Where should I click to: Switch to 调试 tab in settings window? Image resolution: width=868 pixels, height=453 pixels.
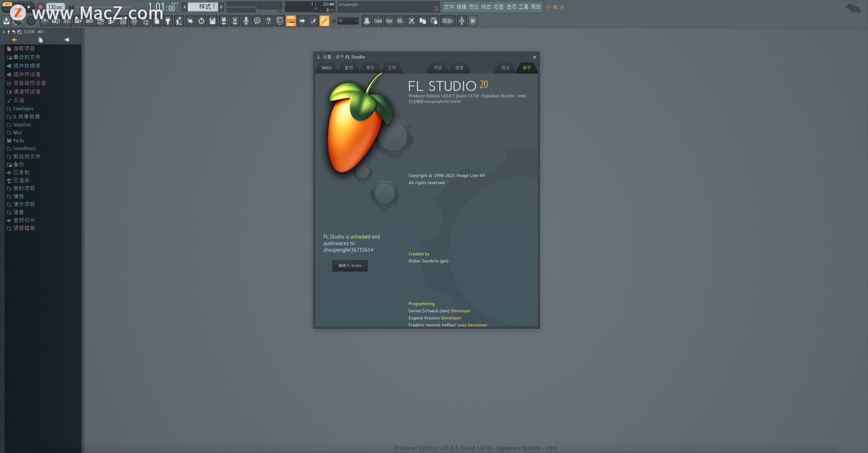click(505, 68)
